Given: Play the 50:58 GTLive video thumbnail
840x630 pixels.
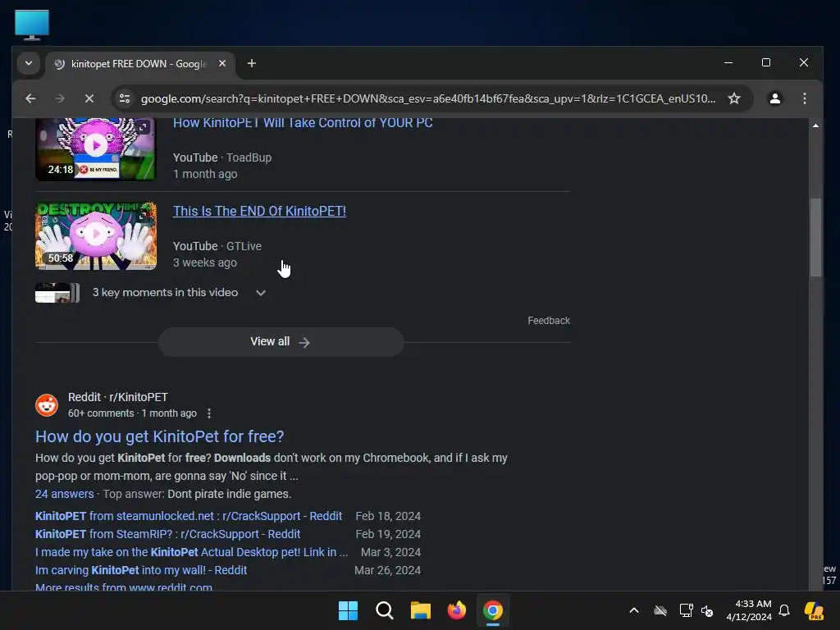Looking at the screenshot, I should coord(96,235).
